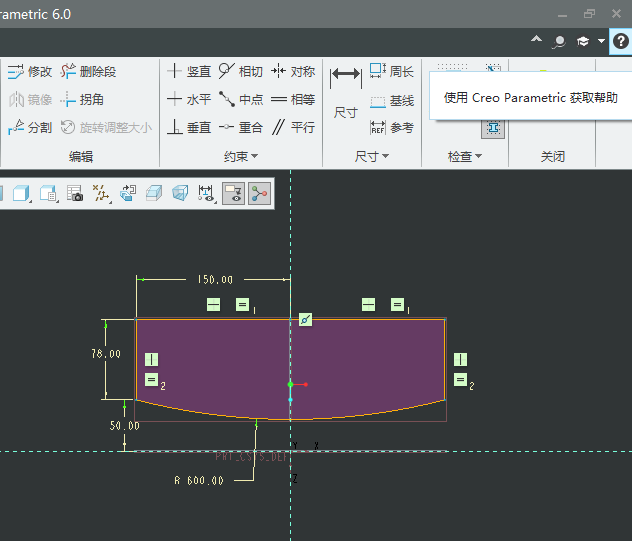The height and width of the screenshot is (541, 632).
Task: Click the sketch view orientation icon
Action: 128,194
